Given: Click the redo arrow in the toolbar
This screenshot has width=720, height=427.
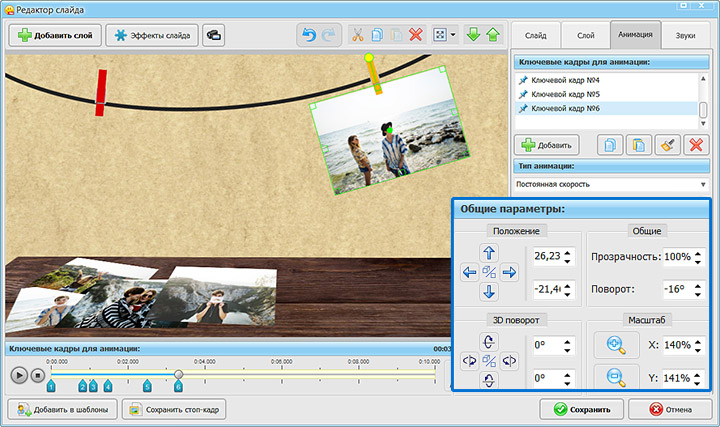Looking at the screenshot, I should click(329, 35).
